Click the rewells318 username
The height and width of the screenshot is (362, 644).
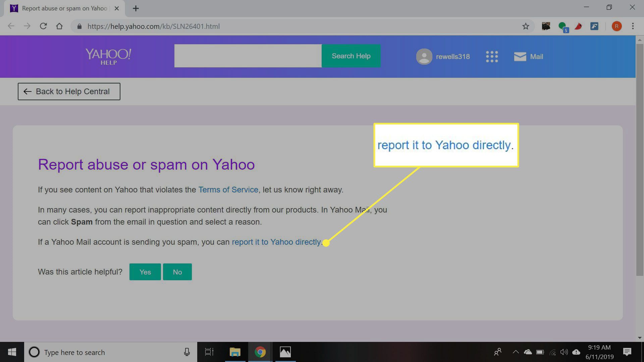[x=453, y=57]
